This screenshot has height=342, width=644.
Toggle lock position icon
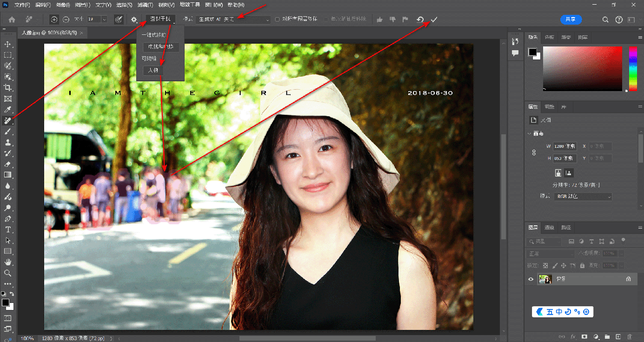tap(563, 265)
